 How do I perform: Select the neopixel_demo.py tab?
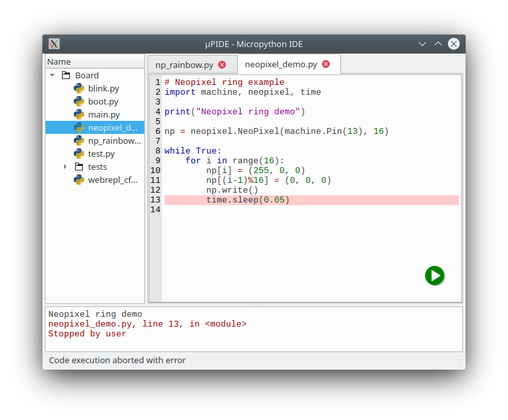tap(281, 65)
